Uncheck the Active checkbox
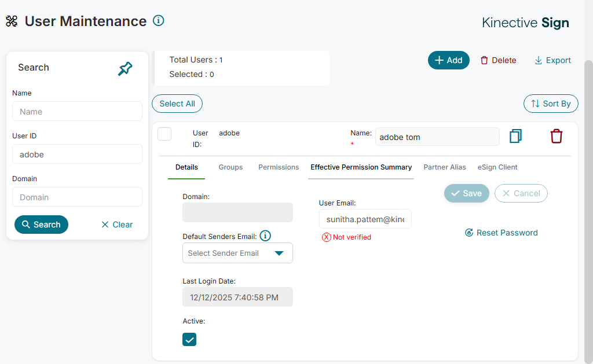Viewport: 593px width, 364px height. [x=189, y=339]
